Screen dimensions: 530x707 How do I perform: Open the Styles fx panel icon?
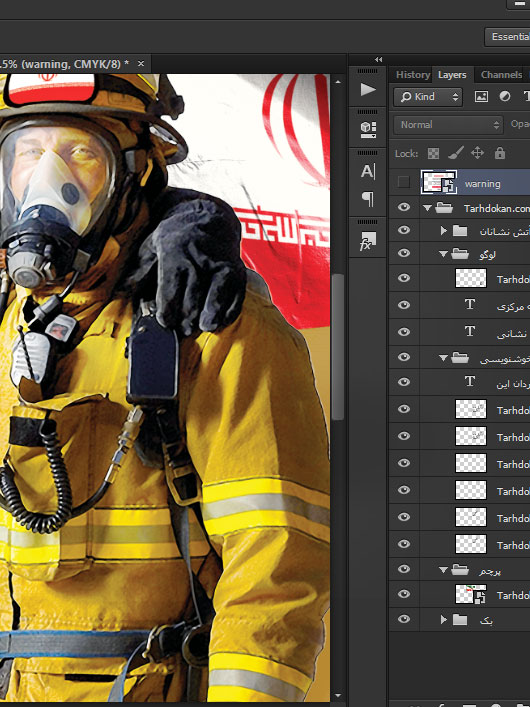pos(368,241)
